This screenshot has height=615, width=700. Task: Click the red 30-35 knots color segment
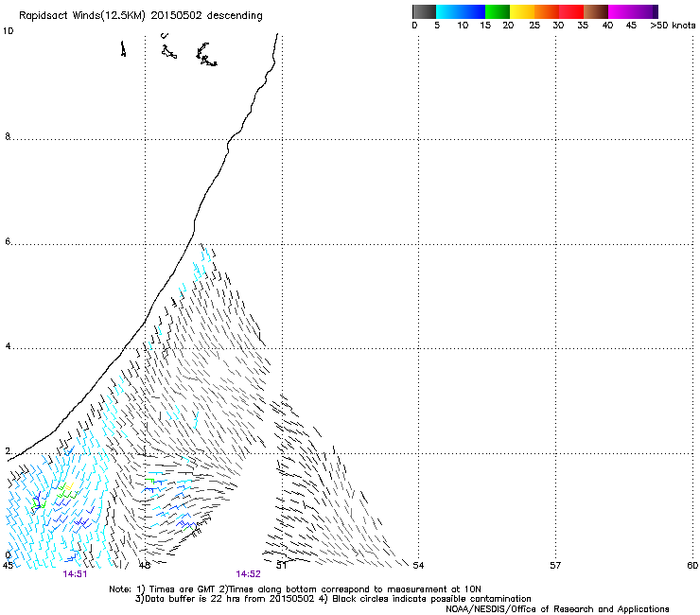[571, 11]
